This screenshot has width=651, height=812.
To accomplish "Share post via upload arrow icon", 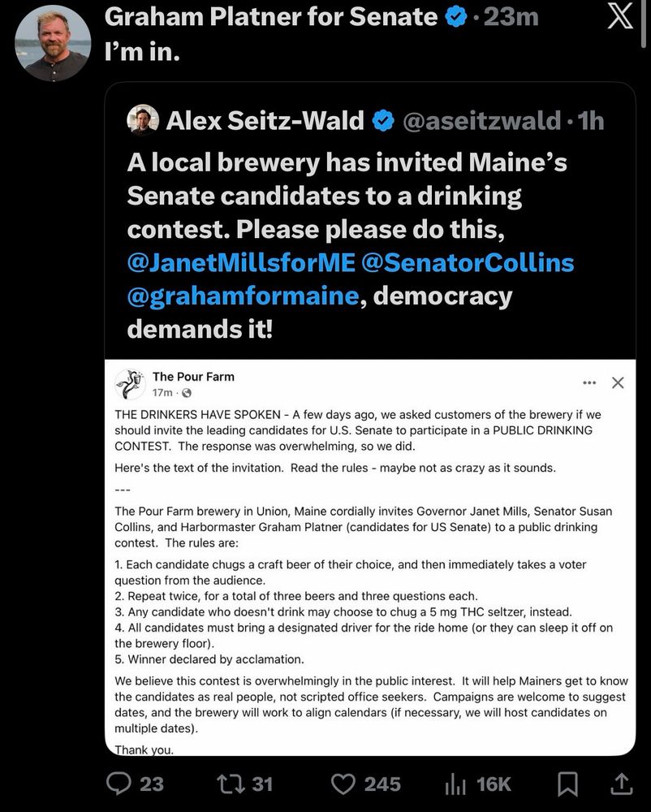I will tap(621, 784).
